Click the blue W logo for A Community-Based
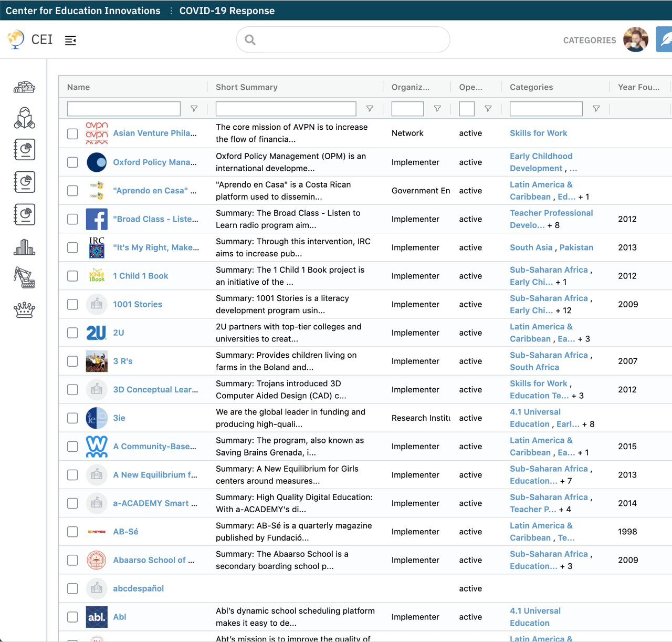 97,447
